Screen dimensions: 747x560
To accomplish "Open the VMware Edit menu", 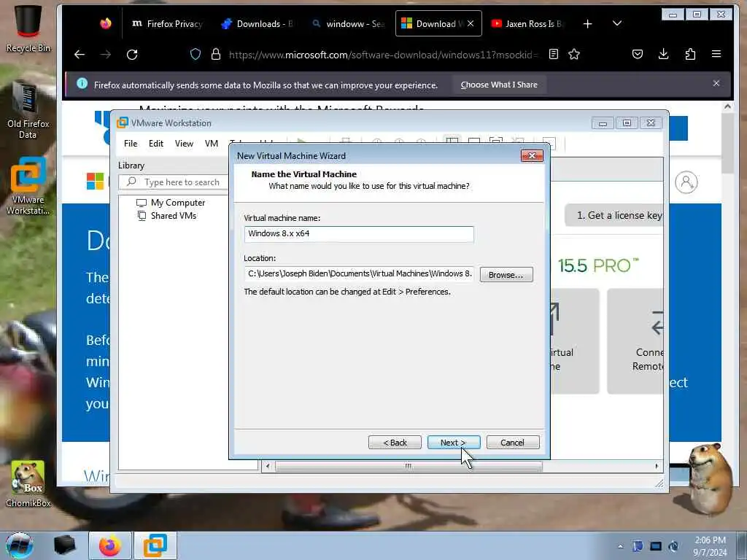I will coord(156,144).
